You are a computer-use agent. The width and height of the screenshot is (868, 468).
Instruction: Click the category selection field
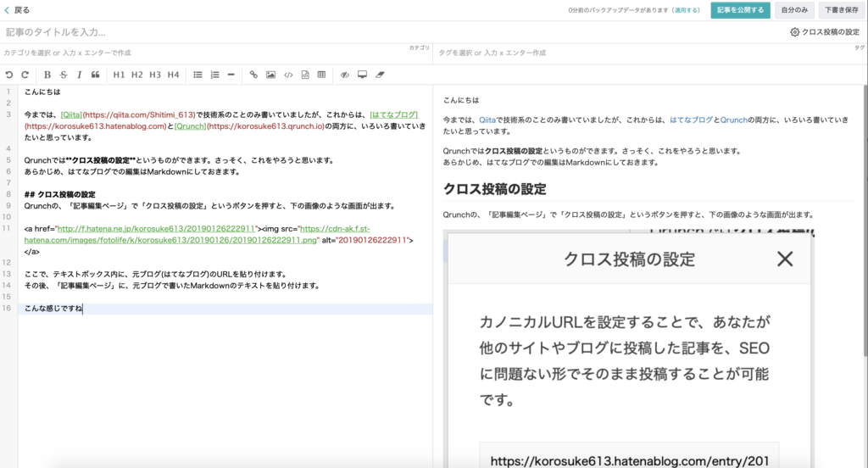pyautogui.click(x=216, y=53)
